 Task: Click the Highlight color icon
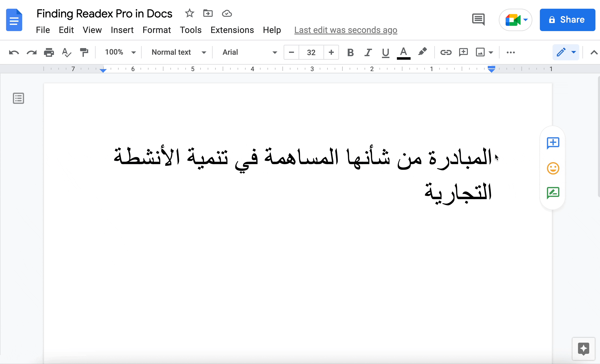422,52
